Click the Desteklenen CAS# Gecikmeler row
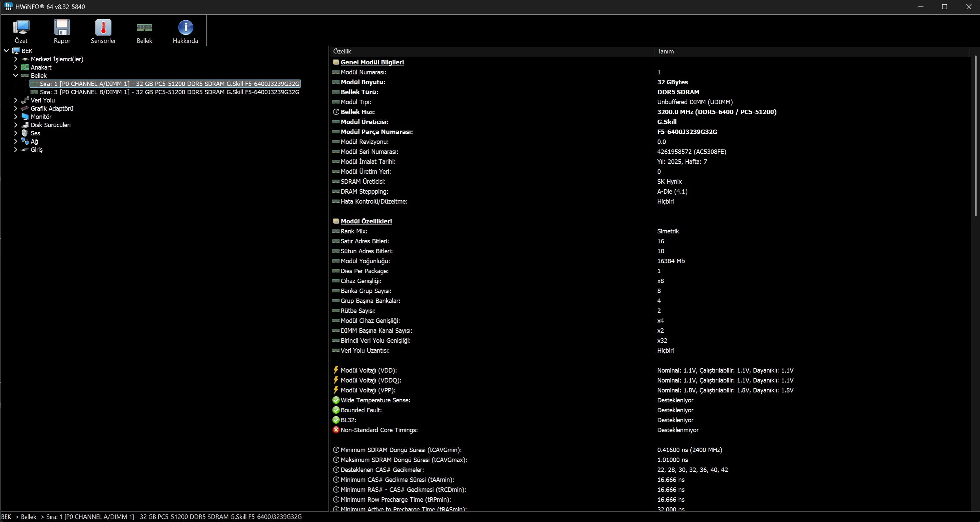The width and height of the screenshot is (980, 522). (x=650, y=470)
